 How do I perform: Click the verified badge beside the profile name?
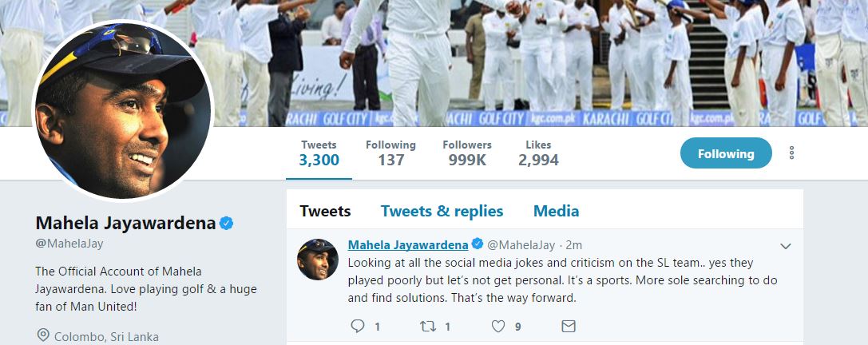pyautogui.click(x=227, y=224)
